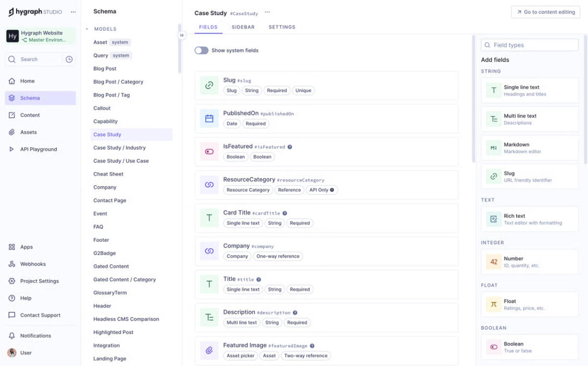Add a Float field type
This screenshot has width=588, height=366.
tap(529, 304)
